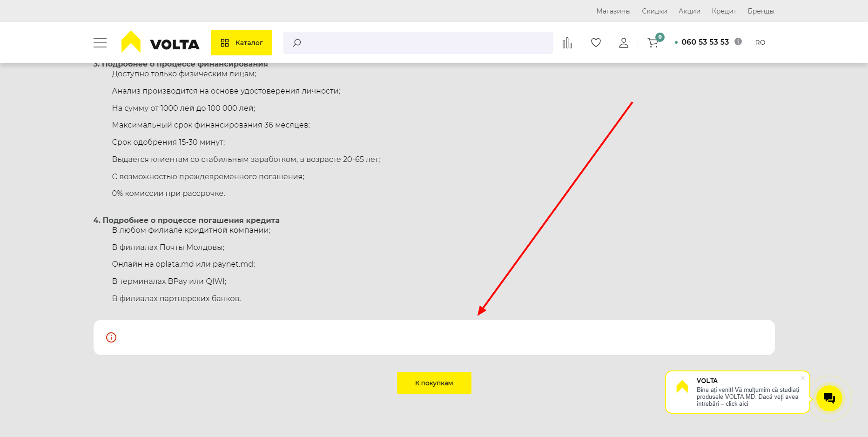Open the Бренды page link

pyautogui.click(x=761, y=11)
